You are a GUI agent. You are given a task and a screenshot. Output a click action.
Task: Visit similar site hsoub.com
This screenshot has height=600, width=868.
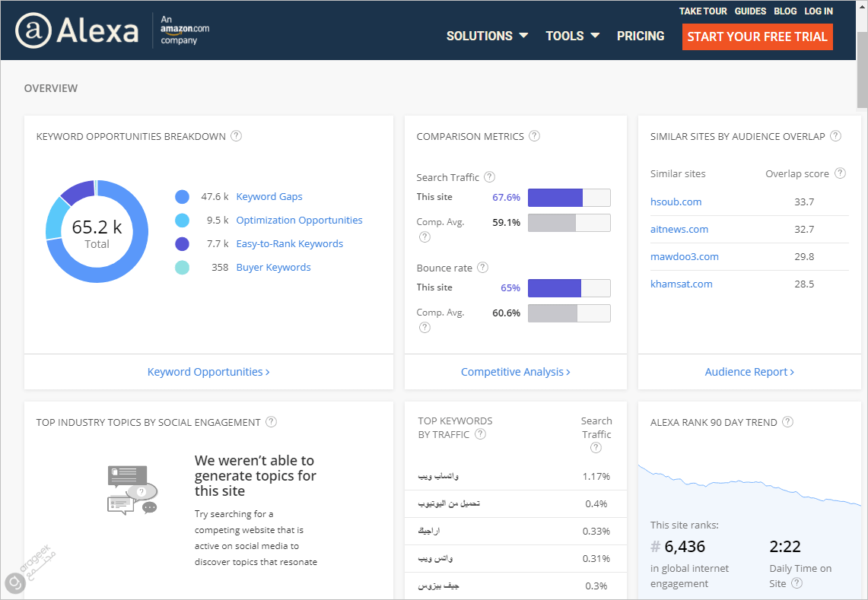(x=676, y=202)
